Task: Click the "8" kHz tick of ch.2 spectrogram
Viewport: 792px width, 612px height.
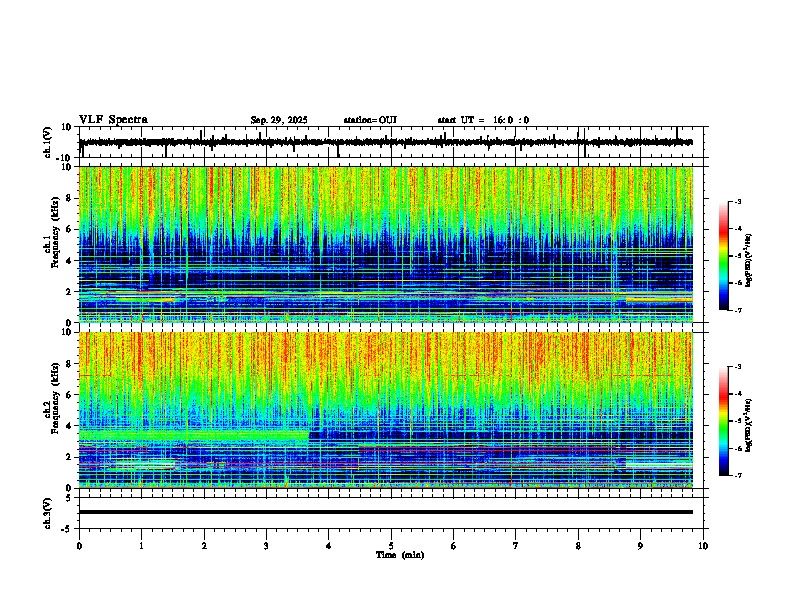Action: [x=70, y=364]
